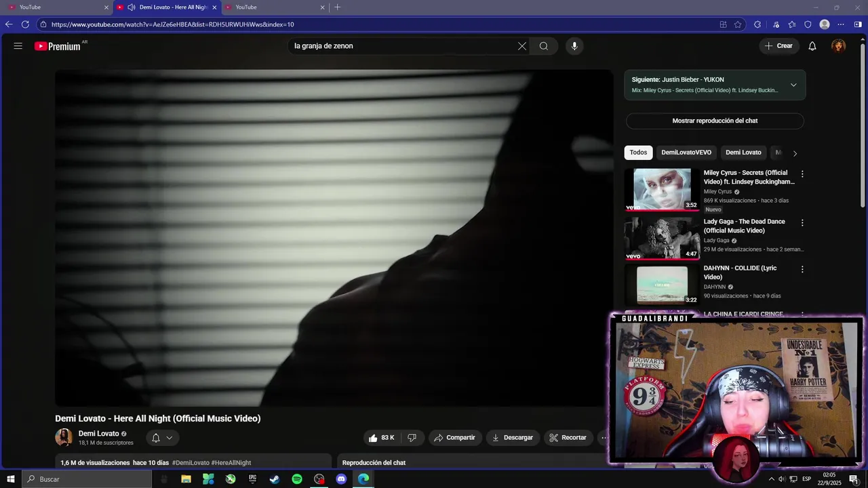Screen dimensions: 868x488
Task: Open Epic Games from taskbar
Action: click(252, 479)
